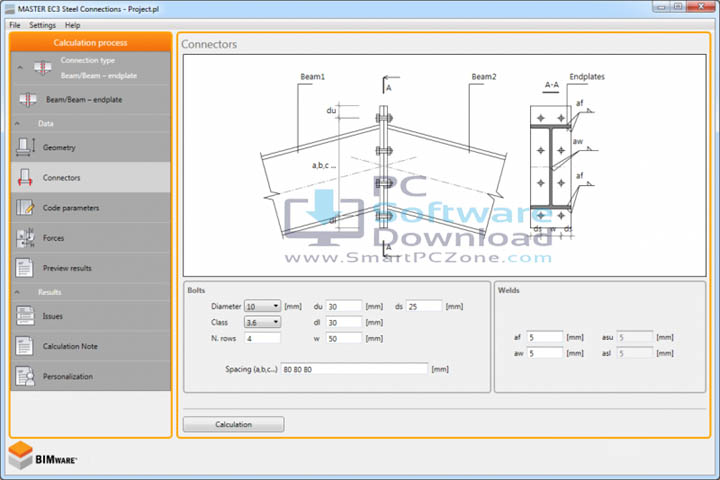Click the N. rows input field
This screenshot has width=720, height=480.
pyautogui.click(x=262, y=339)
